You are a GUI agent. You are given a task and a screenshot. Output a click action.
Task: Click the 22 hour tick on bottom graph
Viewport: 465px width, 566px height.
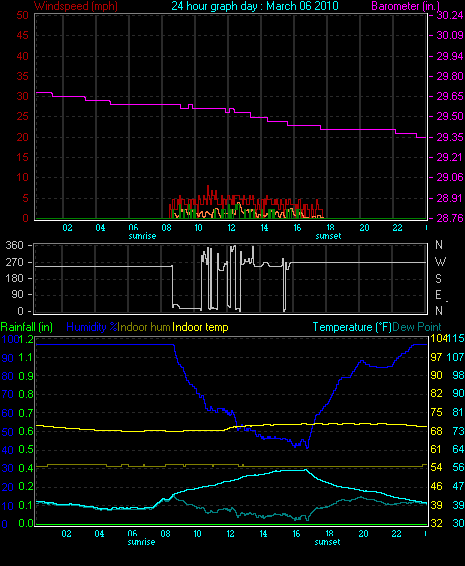[x=396, y=534]
